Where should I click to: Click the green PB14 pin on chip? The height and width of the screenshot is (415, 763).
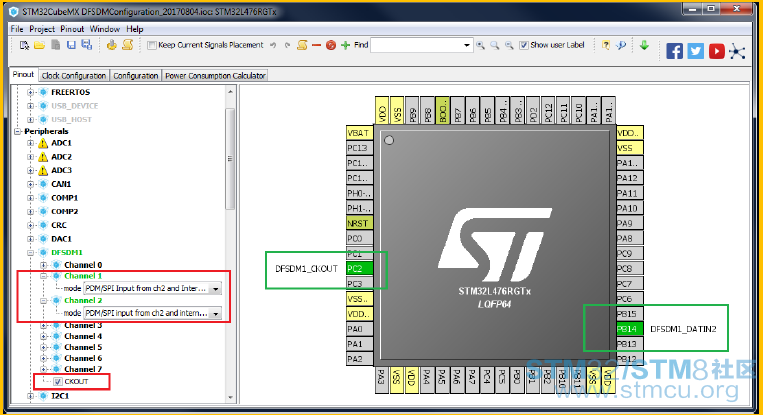click(x=630, y=329)
